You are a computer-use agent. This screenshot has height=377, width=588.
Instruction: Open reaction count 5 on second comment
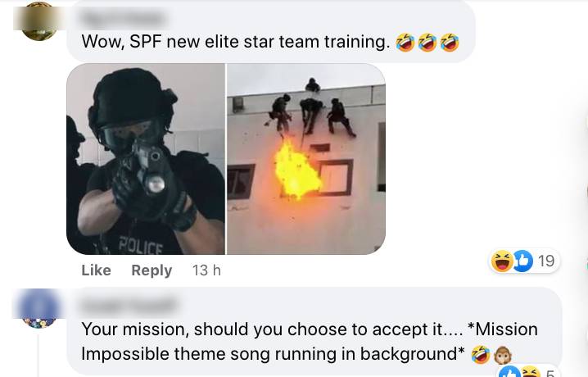click(550, 373)
